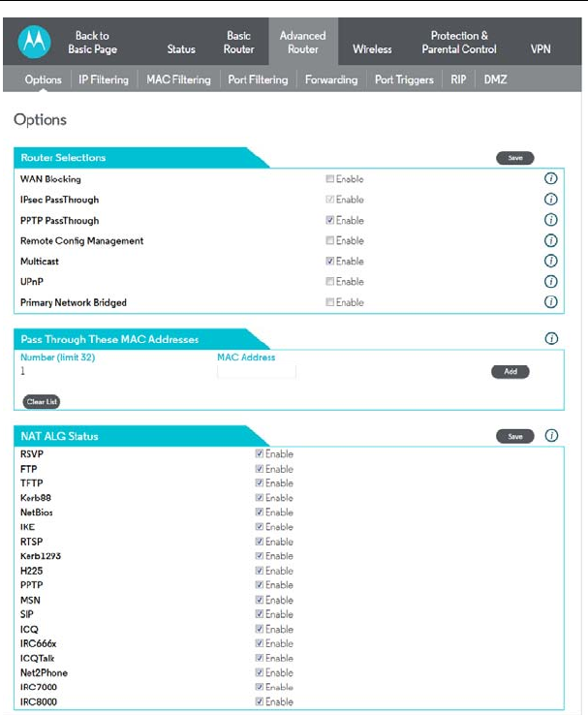Viewport: 588px width, 715px height.
Task: Toggle H225 ALG Enable checkbox
Action: click(x=259, y=571)
